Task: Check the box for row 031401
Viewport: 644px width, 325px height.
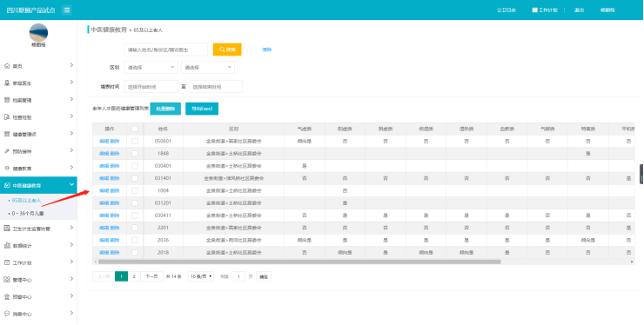Action: [x=135, y=178]
